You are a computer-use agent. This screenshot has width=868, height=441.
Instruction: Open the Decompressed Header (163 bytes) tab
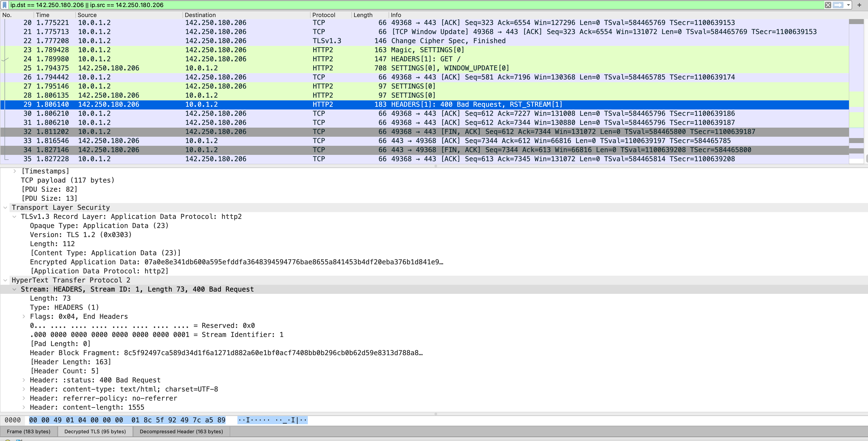pos(181,431)
